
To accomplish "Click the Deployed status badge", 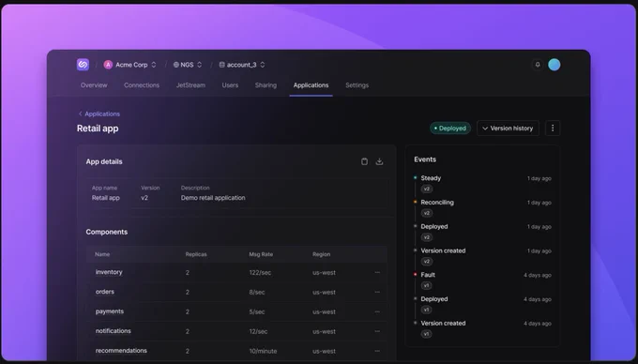I will (x=450, y=129).
